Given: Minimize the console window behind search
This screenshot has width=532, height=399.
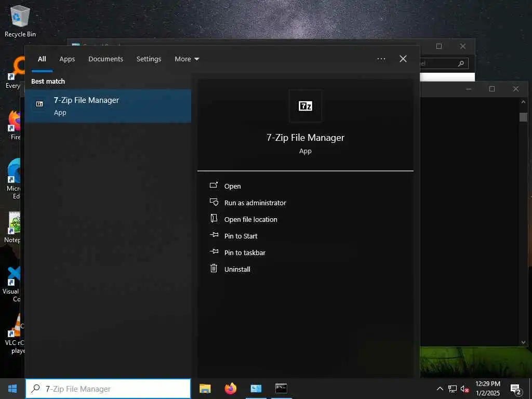Looking at the screenshot, I should click(469, 89).
